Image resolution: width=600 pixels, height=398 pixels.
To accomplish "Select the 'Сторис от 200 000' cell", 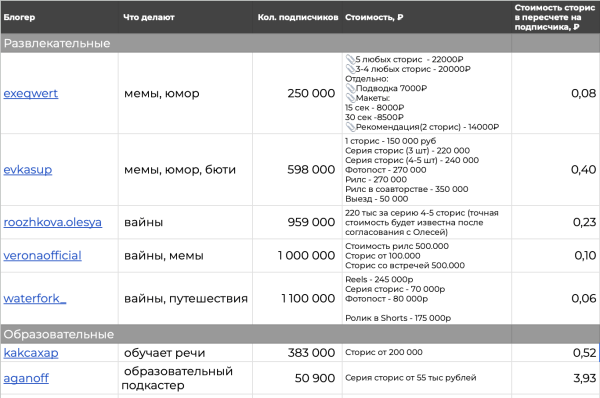I will coord(427,352).
